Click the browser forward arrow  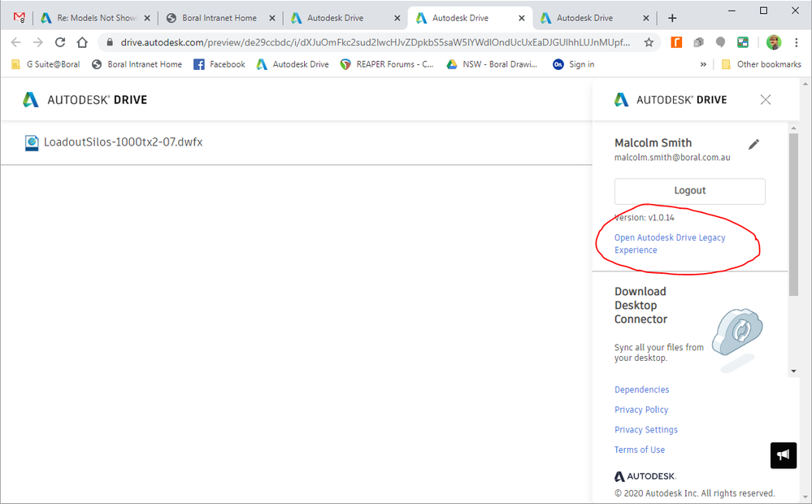click(38, 42)
